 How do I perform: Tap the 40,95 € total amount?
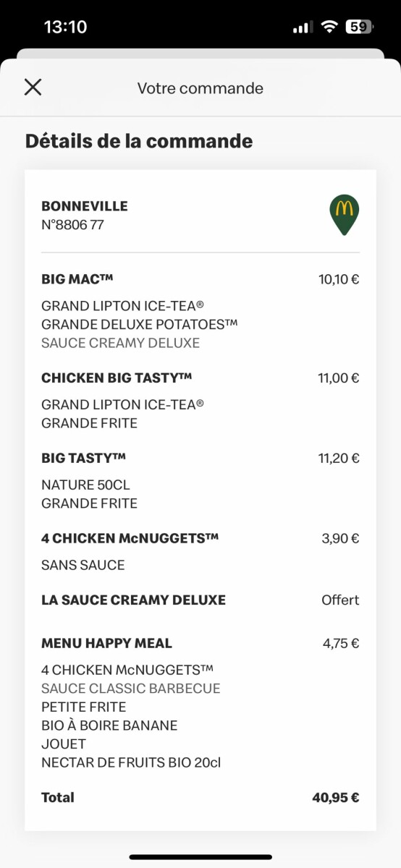tap(336, 798)
